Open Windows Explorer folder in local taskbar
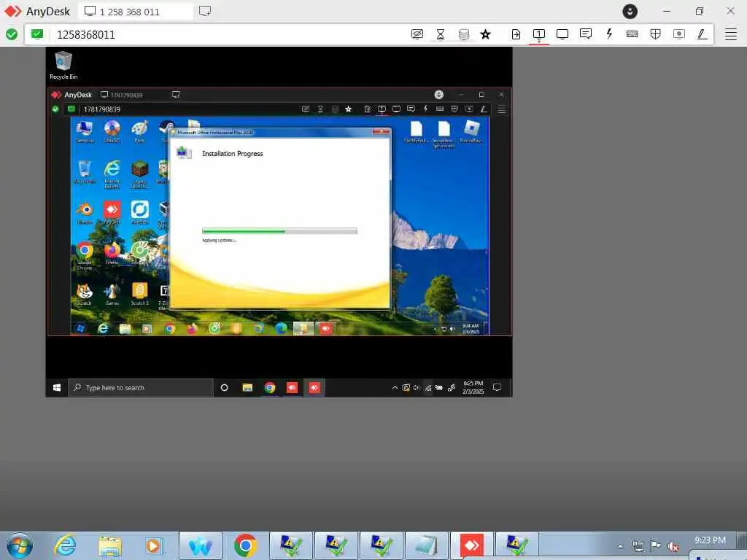 (x=110, y=545)
